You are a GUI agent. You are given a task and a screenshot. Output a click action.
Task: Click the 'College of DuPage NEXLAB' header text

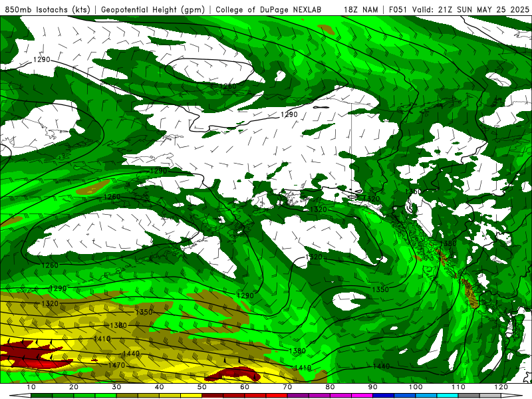click(x=268, y=9)
